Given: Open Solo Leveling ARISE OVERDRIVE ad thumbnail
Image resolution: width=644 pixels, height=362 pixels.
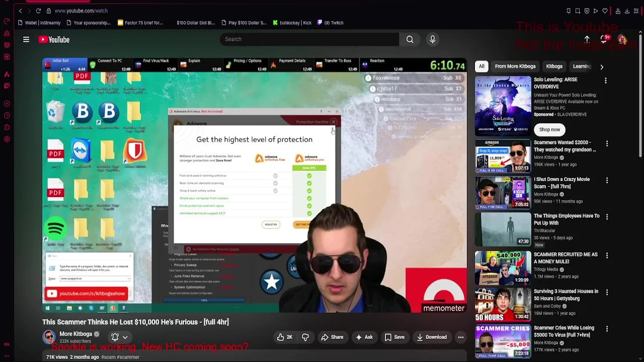Looking at the screenshot, I should (503, 106).
